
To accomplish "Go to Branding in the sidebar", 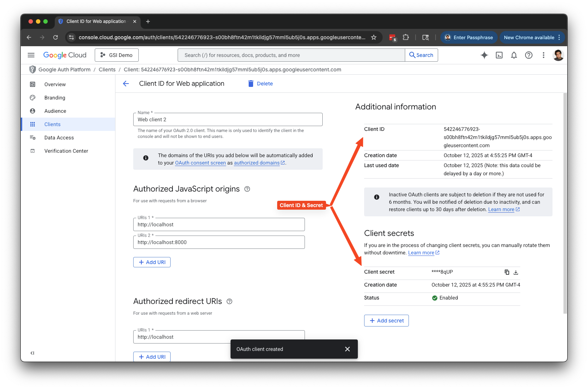I will pyautogui.click(x=55, y=98).
